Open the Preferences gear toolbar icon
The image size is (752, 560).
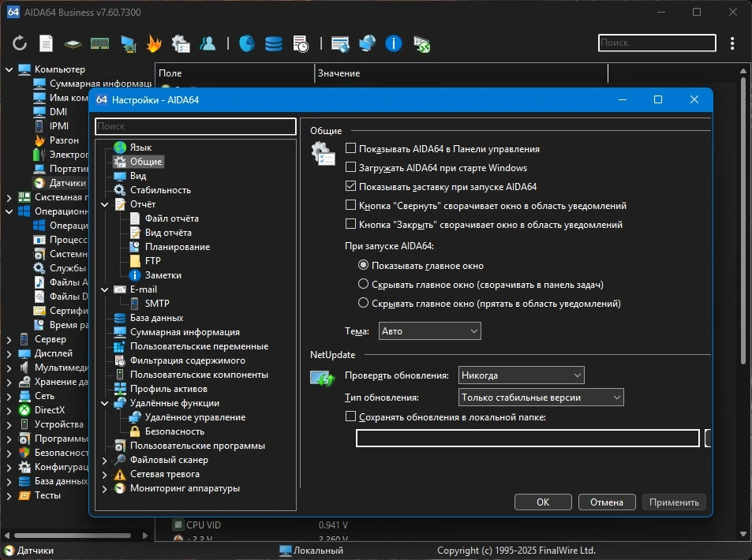(x=181, y=43)
